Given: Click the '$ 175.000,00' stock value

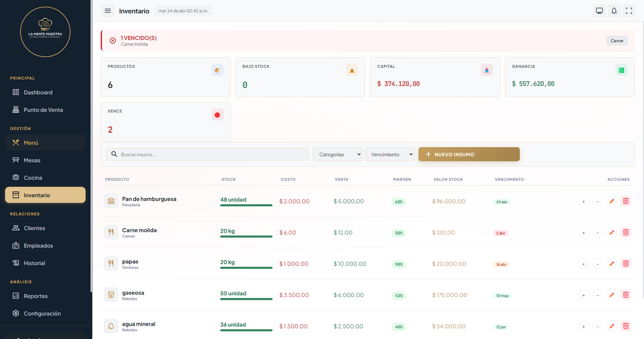Looking at the screenshot, I should tap(450, 295).
